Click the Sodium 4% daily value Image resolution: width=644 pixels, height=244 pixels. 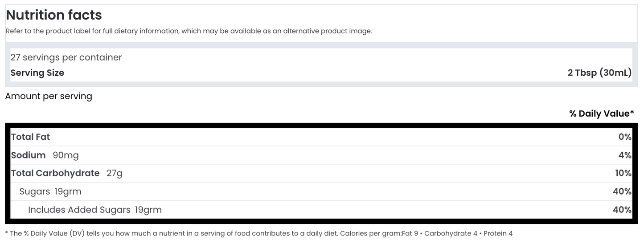(x=625, y=155)
